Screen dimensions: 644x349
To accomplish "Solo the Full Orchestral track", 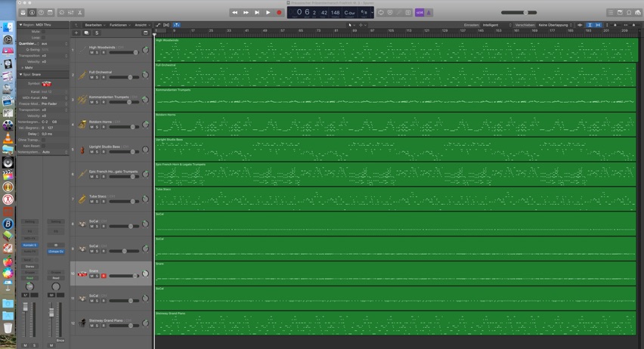I will (x=97, y=77).
